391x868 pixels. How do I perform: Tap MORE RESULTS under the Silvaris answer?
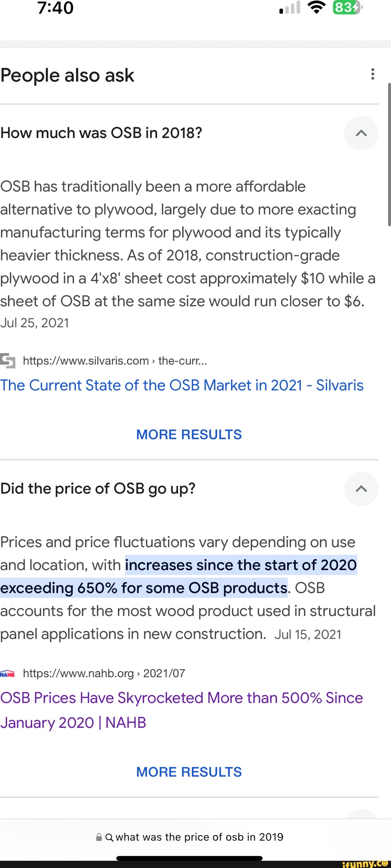189,435
